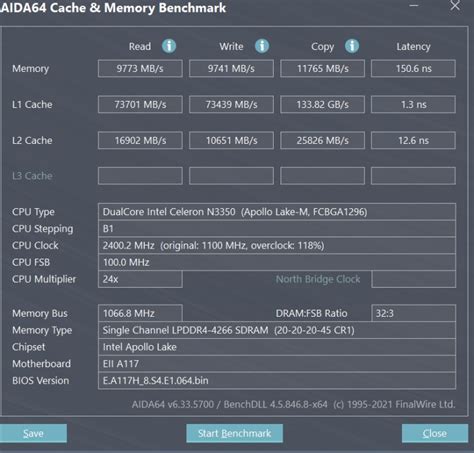Click Chipset value Intel Apollo Lake
Viewport: 474px width, 453px height.
[x=277, y=347]
